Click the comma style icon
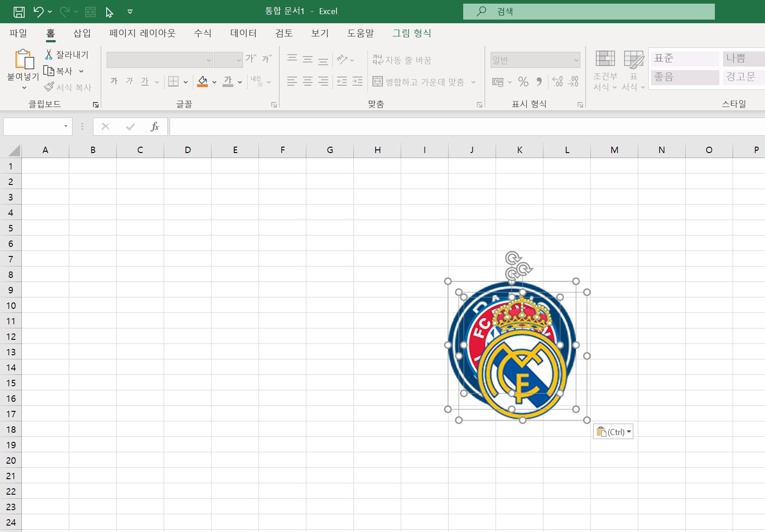This screenshot has width=765, height=532. (x=539, y=82)
